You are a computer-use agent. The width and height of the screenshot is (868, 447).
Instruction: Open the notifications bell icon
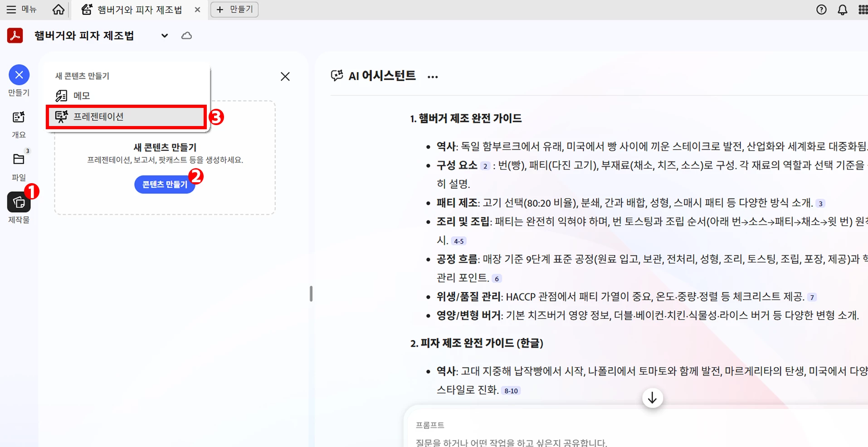(x=842, y=10)
